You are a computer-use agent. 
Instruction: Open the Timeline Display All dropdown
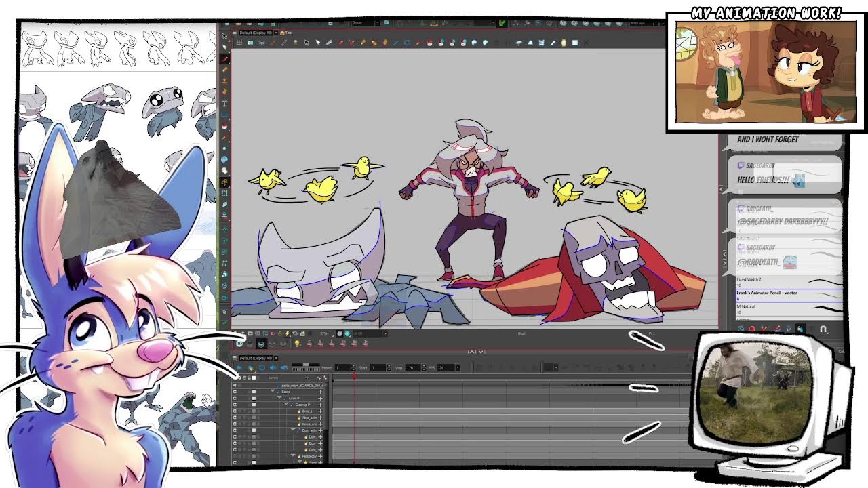[276, 358]
